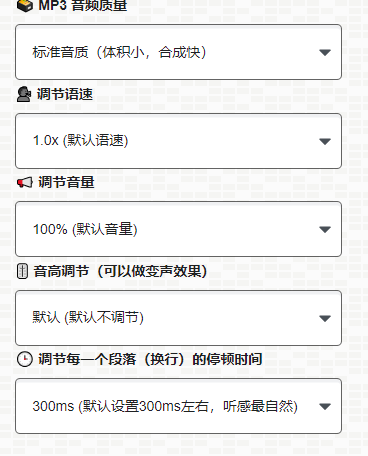Click the 音高调节 (可以做变声效果) heading
Screen dimensions: 368x456
pos(120,271)
